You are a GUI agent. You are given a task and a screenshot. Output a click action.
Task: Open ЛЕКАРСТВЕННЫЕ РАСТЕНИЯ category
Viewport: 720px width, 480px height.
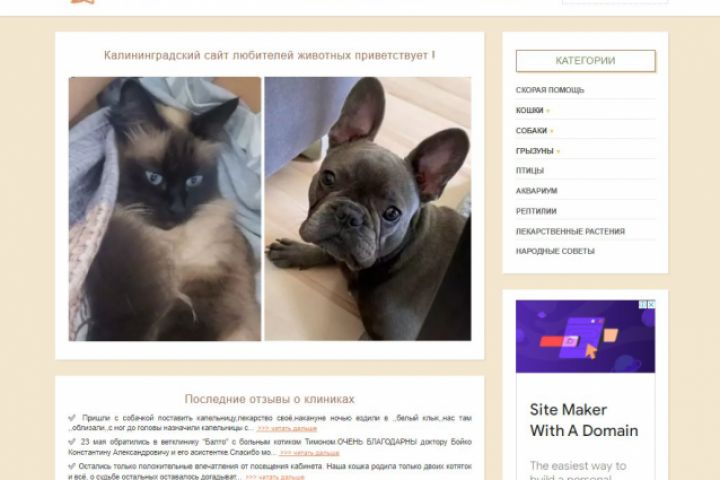coord(570,232)
